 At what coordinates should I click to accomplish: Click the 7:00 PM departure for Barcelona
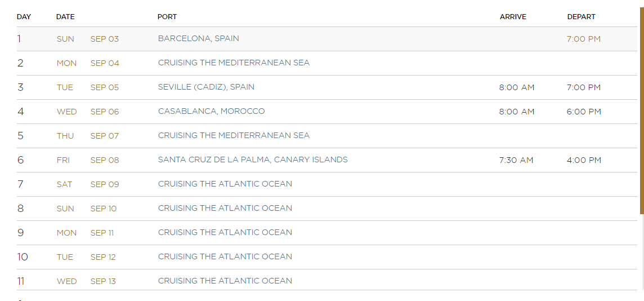click(584, 39)
